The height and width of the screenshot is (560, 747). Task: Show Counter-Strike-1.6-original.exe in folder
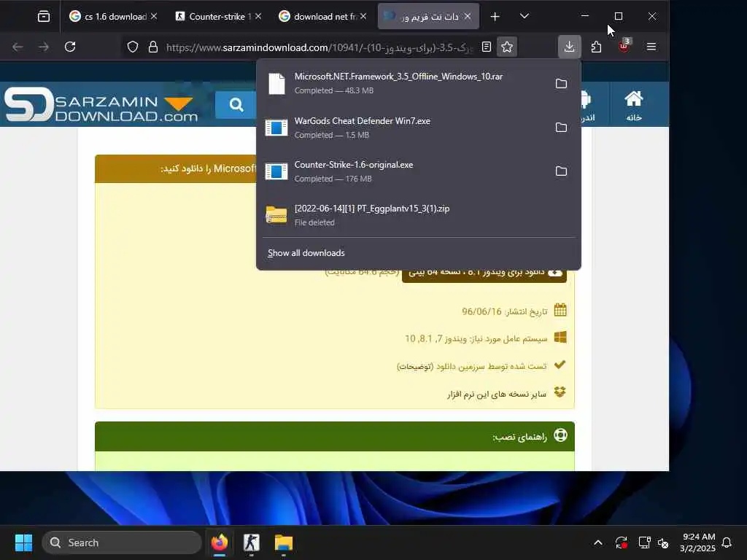tap(561, 171)
